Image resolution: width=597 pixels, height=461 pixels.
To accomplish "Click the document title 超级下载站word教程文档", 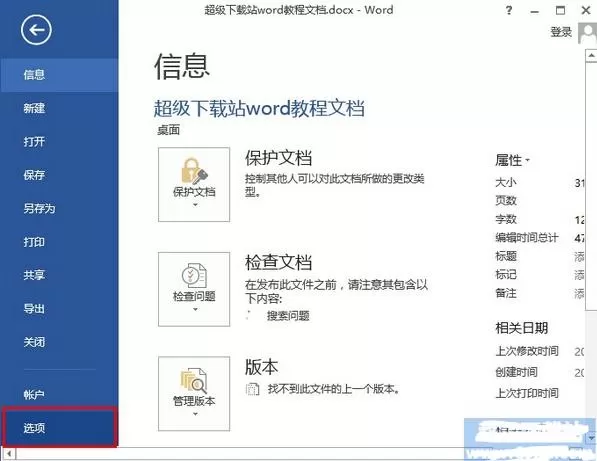I will click(x=259, y=108).
